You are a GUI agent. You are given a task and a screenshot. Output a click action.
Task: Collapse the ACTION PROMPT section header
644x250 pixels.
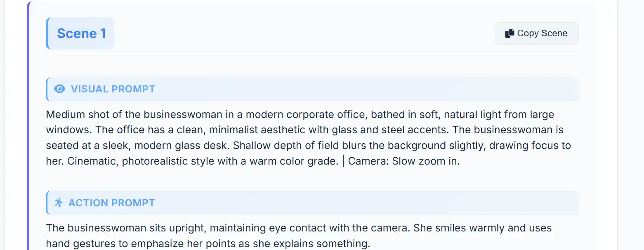click(x=312, y=203)
